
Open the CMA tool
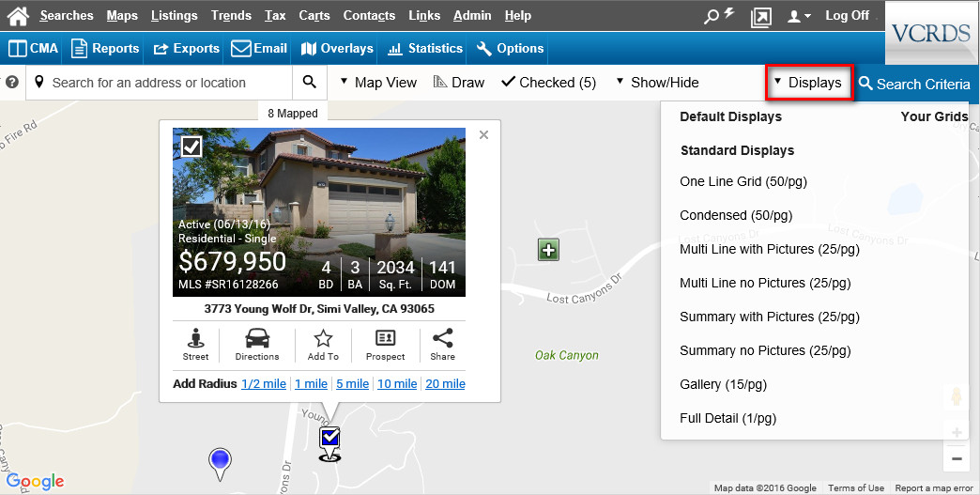click(x=34, y=49)
